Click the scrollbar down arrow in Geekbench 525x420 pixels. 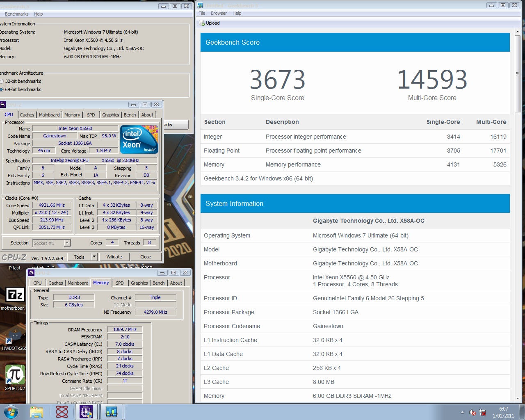[518, 399]
